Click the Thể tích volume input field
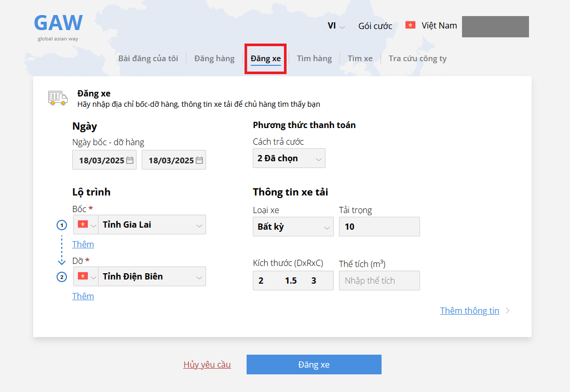 click(379, 281)
